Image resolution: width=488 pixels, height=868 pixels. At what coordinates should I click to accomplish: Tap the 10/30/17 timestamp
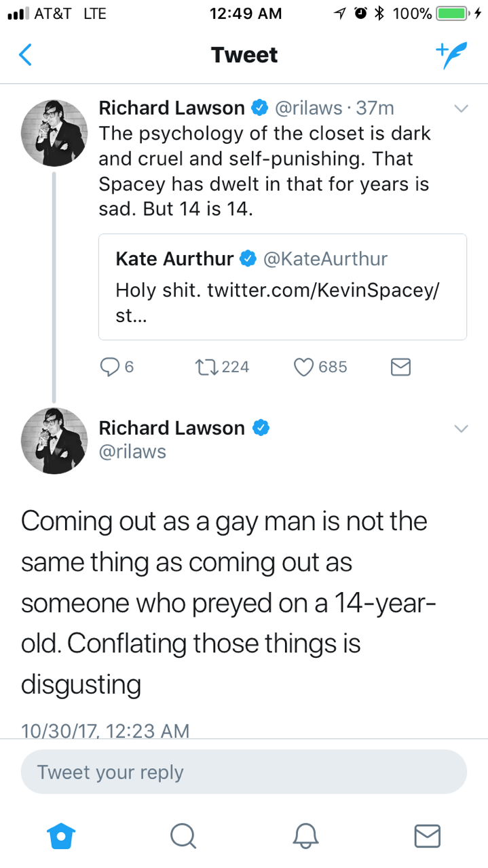click(x=105, y=730)
